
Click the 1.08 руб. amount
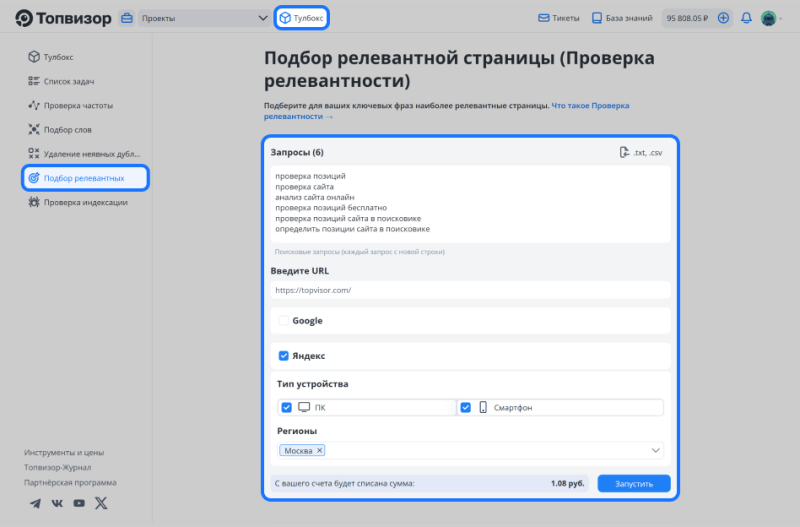point(567,483)
